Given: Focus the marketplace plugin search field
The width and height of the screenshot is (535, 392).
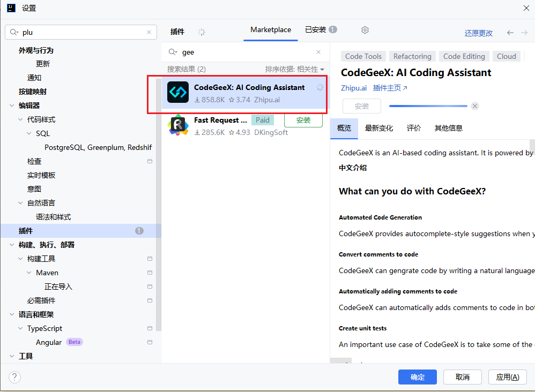Looking at the screenshot, I should [246, 52].
